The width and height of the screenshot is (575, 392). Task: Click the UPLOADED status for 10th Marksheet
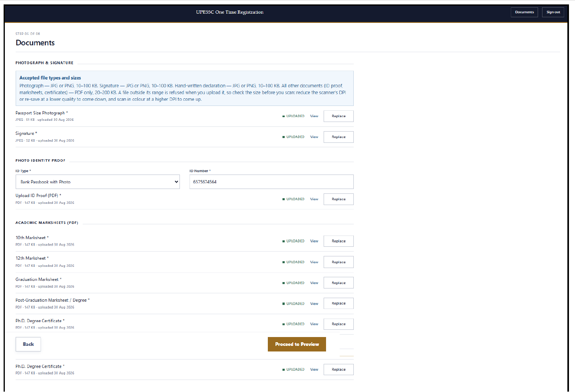(294, 241)
